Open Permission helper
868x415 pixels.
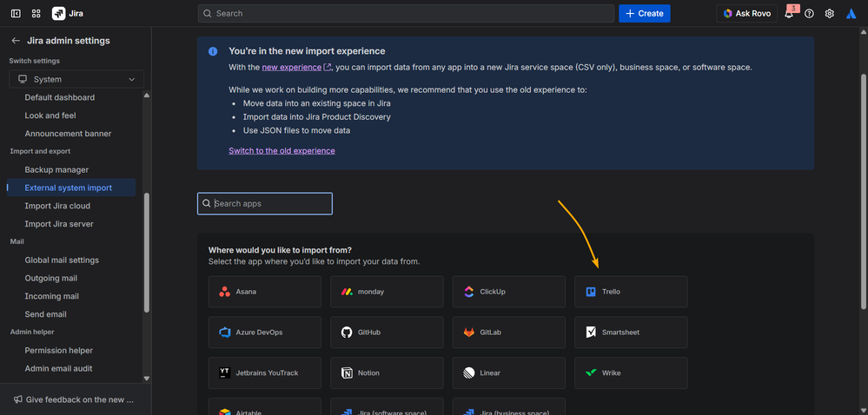click(x=59, y=350)
